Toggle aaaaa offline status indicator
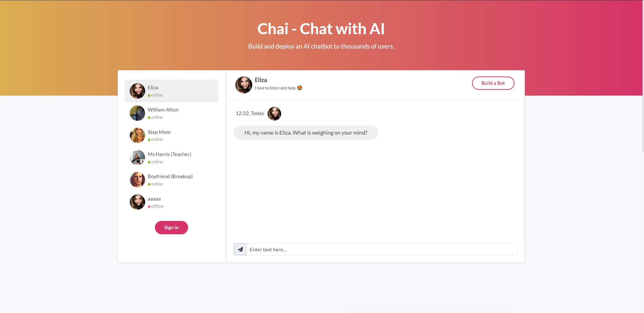The width and height of the screenshot is (644, 313). coord(149,206)
